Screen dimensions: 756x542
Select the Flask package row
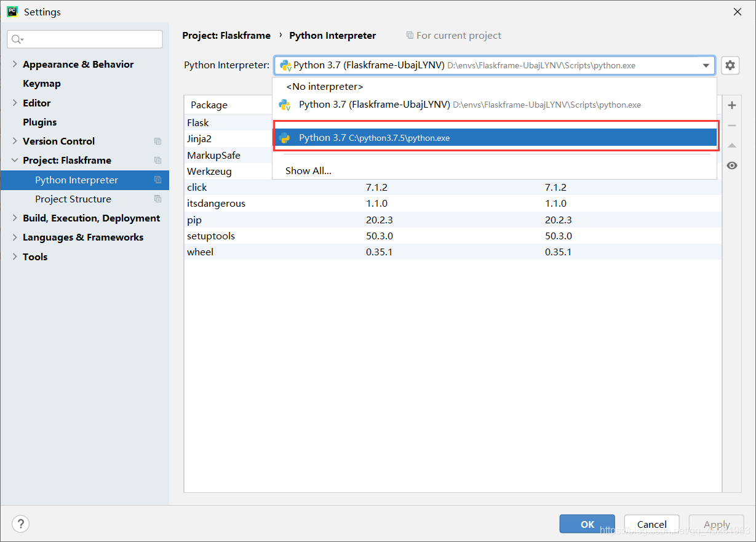point(228,123)
